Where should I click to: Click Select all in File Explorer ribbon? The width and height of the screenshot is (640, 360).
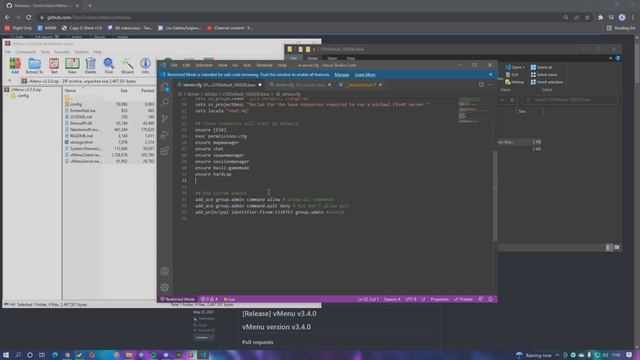click(541, 67)
